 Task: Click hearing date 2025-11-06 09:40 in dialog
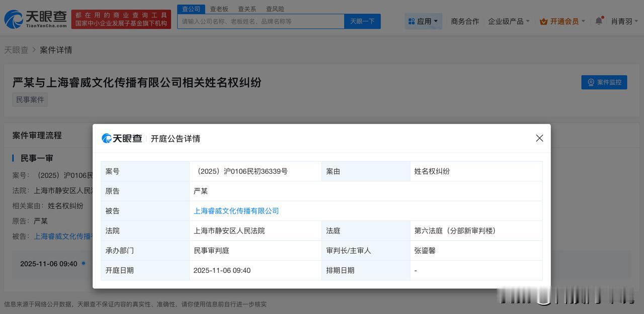point(222,270)
